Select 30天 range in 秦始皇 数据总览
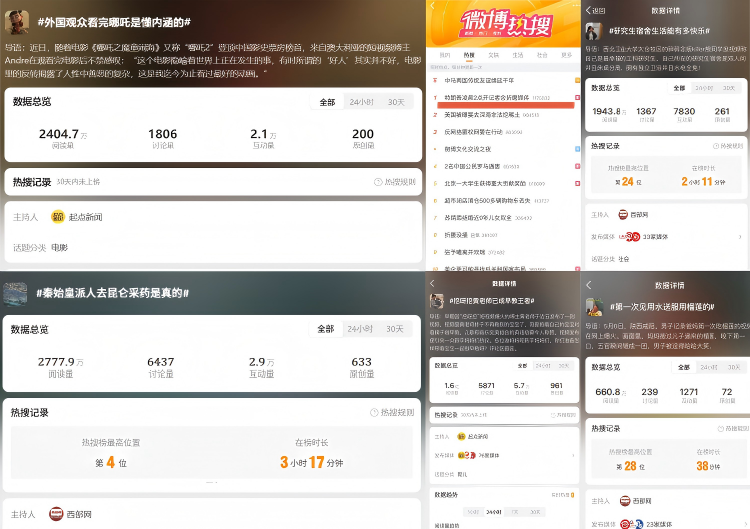Viewport: 750px width, 529px height. click(x=395, y=329)
